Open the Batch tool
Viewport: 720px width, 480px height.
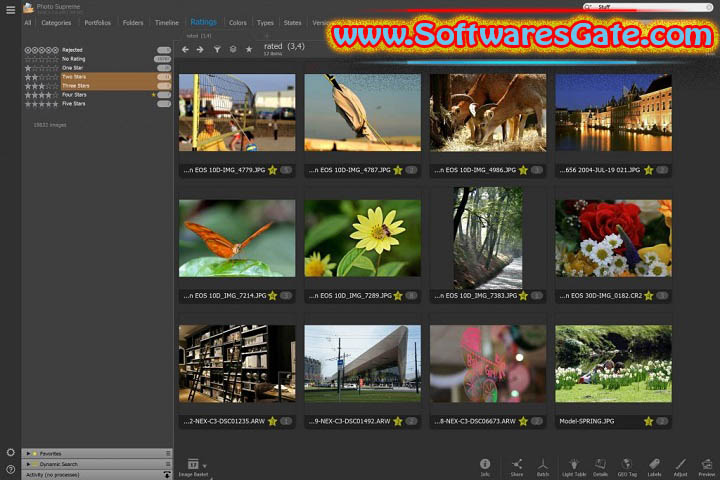tap(543, 467)
